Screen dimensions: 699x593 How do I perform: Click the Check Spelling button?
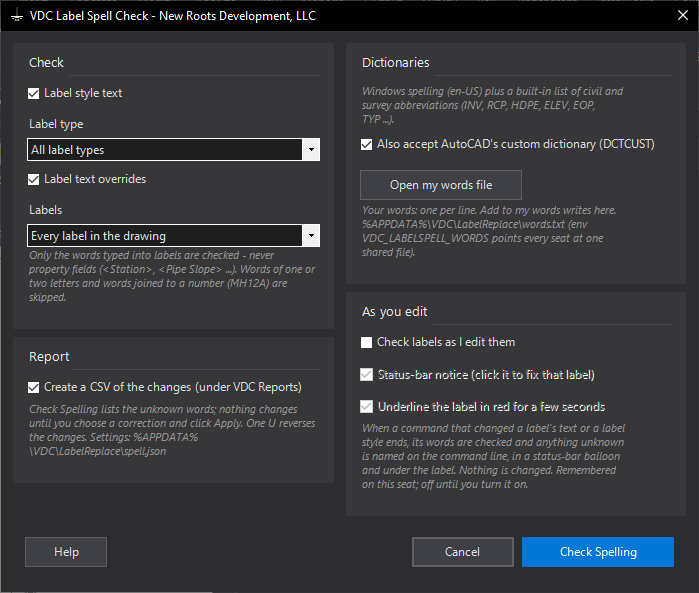tap(598, 552)
